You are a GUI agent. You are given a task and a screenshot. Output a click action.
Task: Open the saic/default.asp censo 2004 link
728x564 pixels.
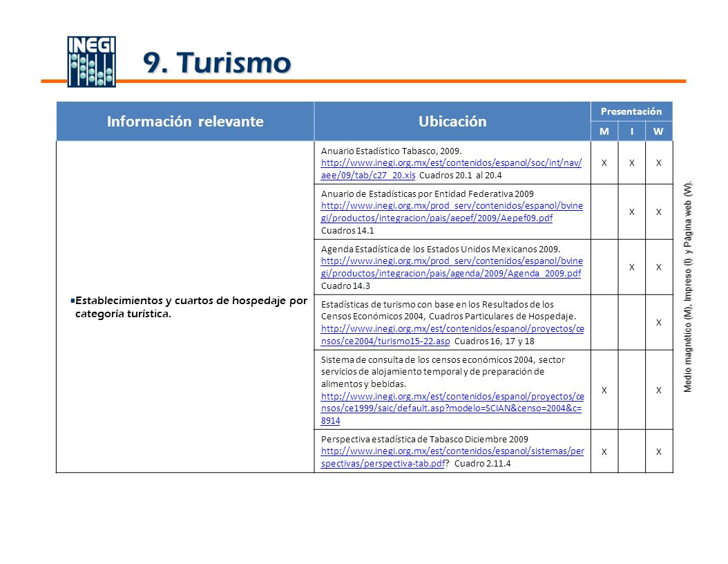click(452, 408)
